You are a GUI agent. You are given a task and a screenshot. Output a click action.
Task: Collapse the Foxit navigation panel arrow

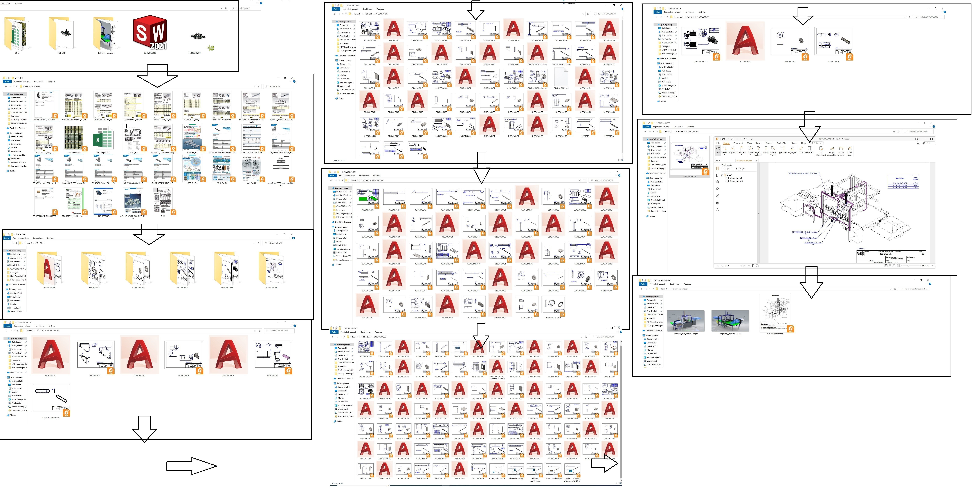(759, 213)
